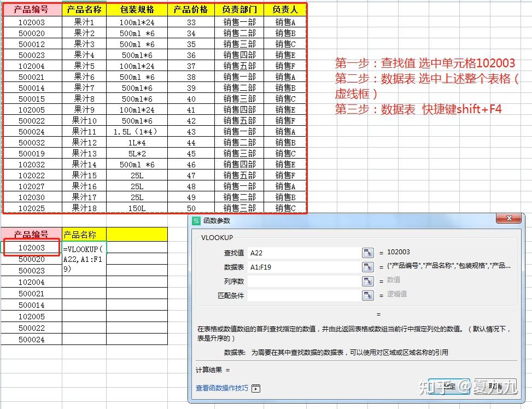The width and height of the screenshot is (532, 409).
Task: Select cell 500024 in the lower table
Action: (x=32, y=340)
